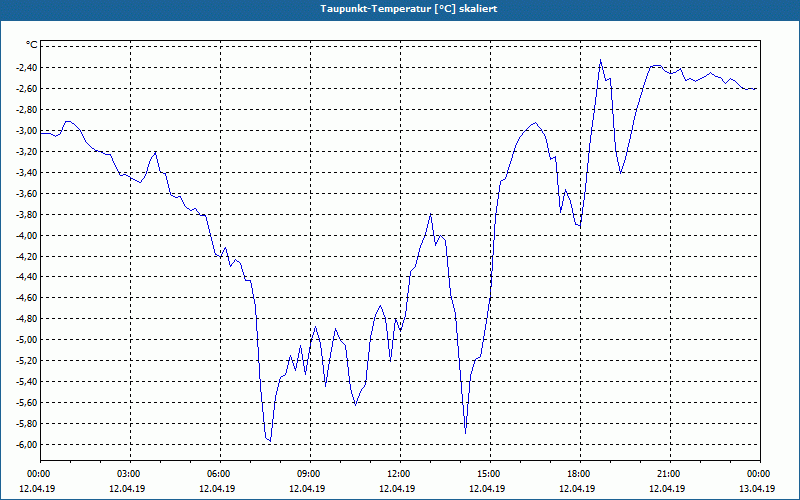Screen dimensions: 800x500
Task: Select the '21:00' x-axis time
Action: point(669,474)
